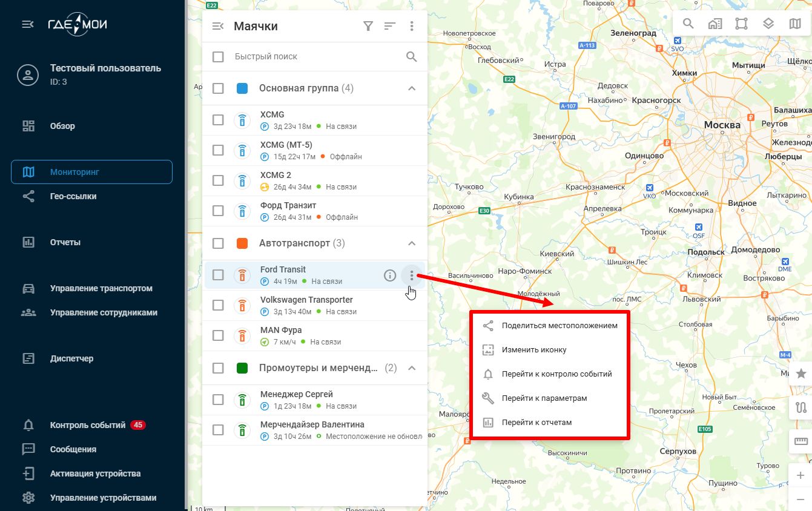
Task: Click the map search magnifier icon
Action: pyautogui.click(x=688, y=24)
